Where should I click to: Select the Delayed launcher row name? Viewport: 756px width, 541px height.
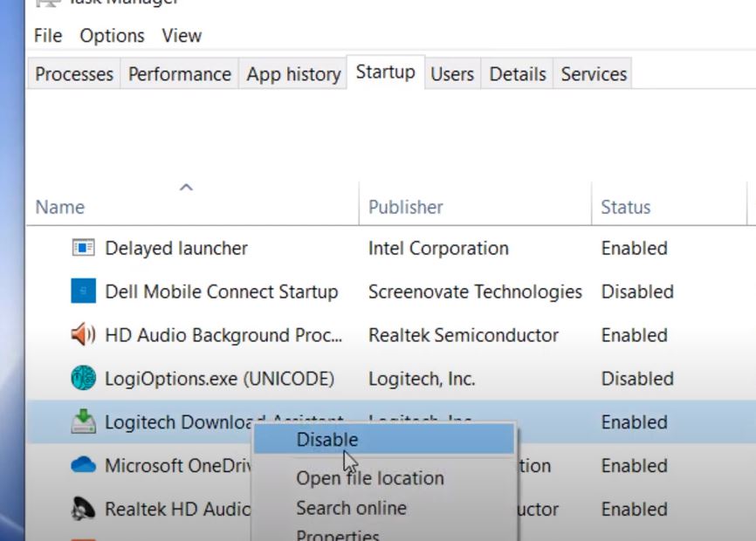coord(176,248)
